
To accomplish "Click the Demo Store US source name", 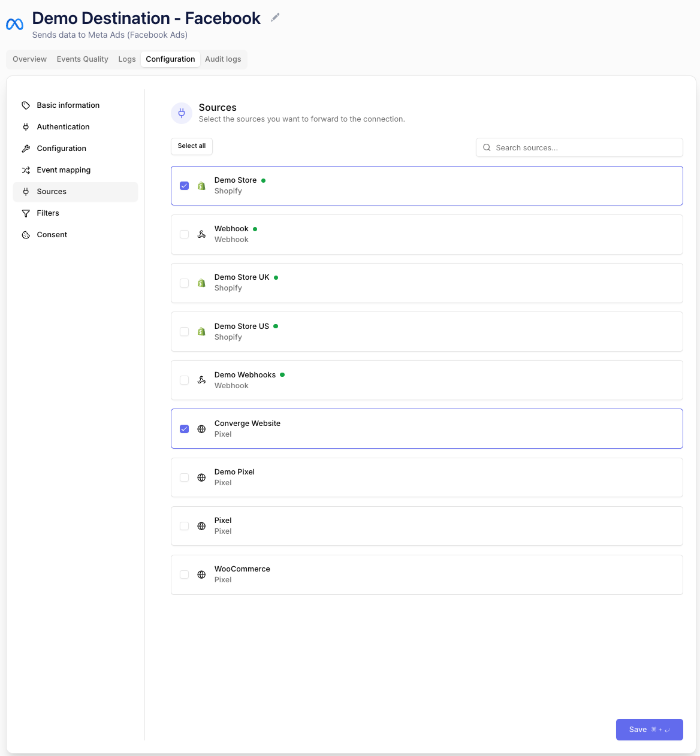I will click(242, 326).
